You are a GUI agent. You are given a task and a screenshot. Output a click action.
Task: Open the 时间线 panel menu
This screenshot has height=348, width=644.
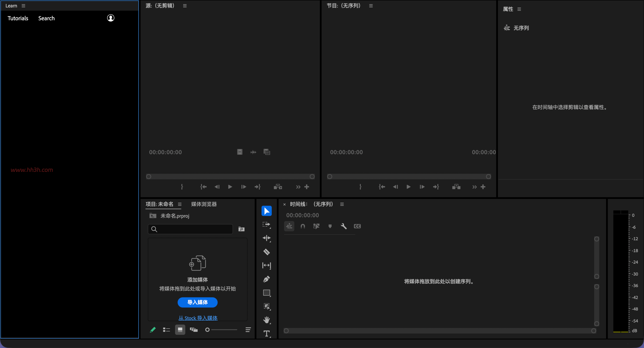click(342, 204)
